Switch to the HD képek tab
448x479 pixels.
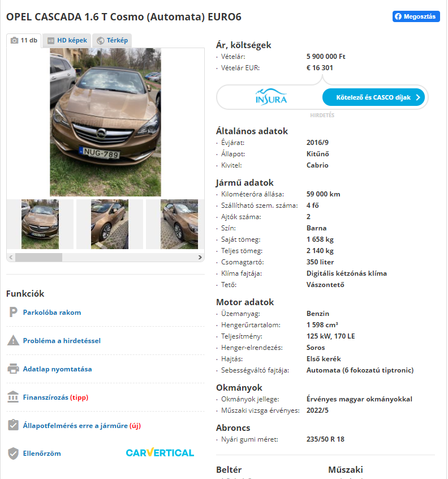point(67,40)
